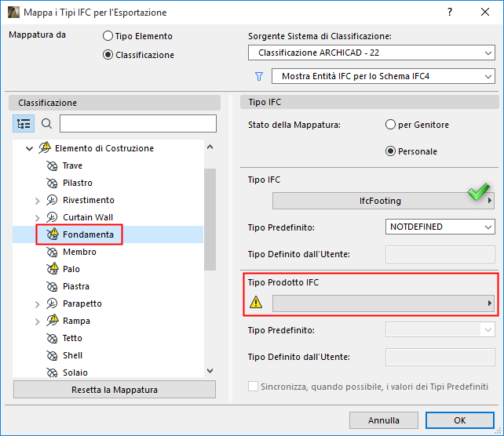Click the classification search text field
504x436 pixels.
[137, 124]
